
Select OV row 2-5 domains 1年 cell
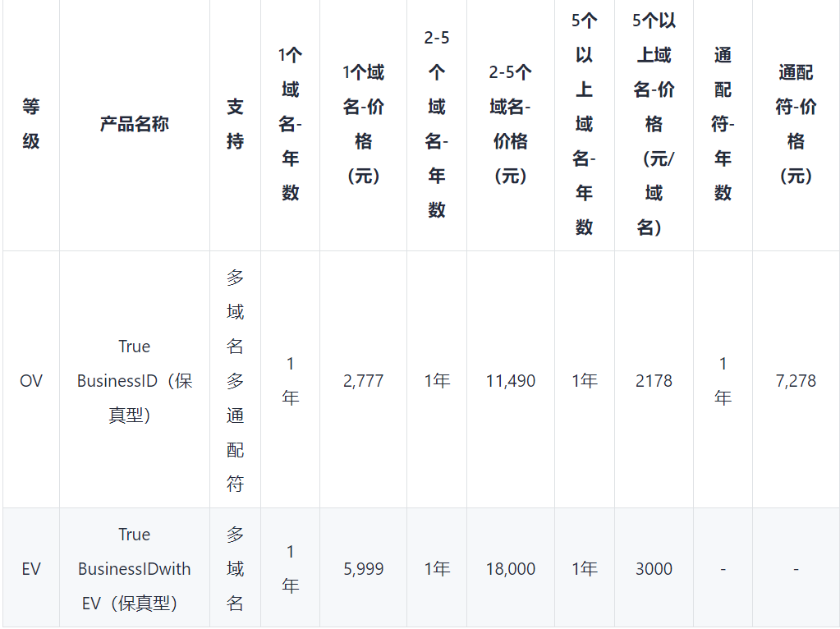tap(437, 380)
